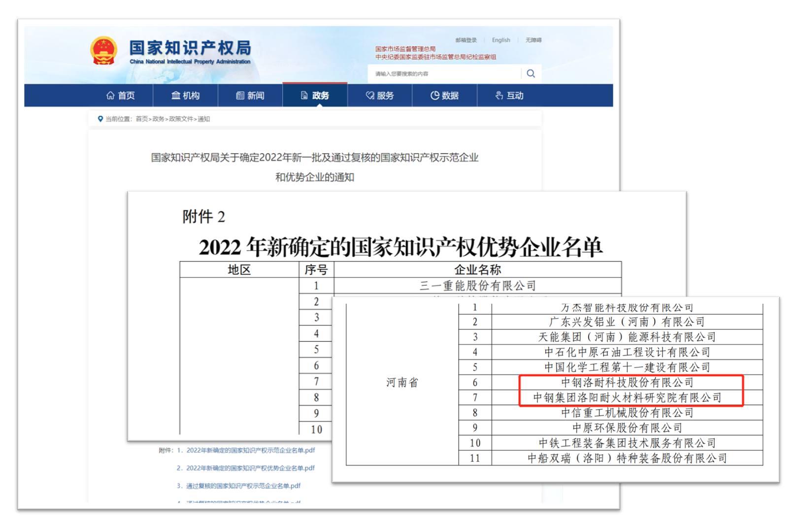800x532 pixels.
Task: Click cell 中信重工机械股份有限公司
Action: point(627,413)
